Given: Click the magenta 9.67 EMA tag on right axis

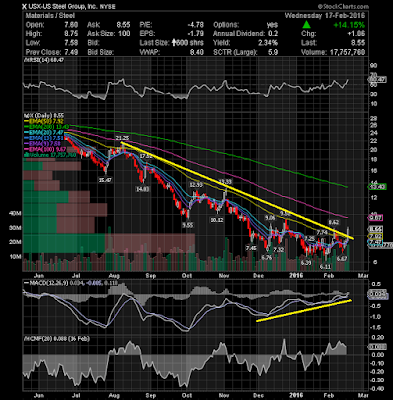Looking at the screenshot, I should [375, 218].
